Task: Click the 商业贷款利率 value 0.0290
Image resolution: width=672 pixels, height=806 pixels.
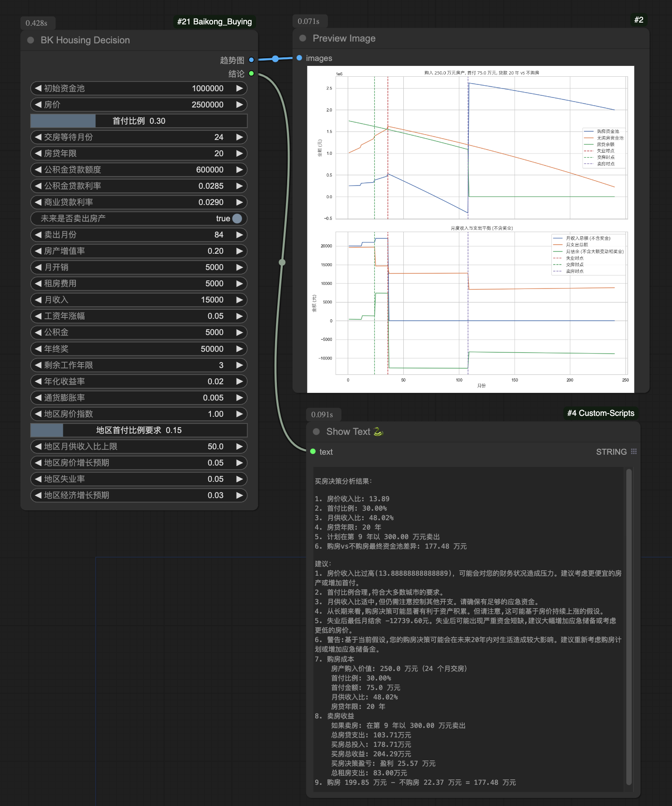Action: pos(211,202)
